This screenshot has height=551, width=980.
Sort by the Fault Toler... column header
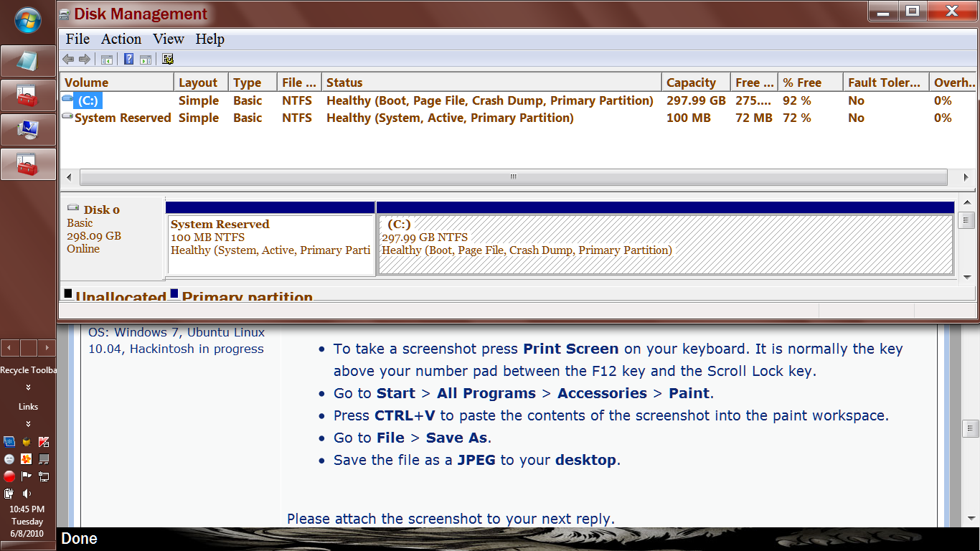pyautogui.click(x=886, y=83)
